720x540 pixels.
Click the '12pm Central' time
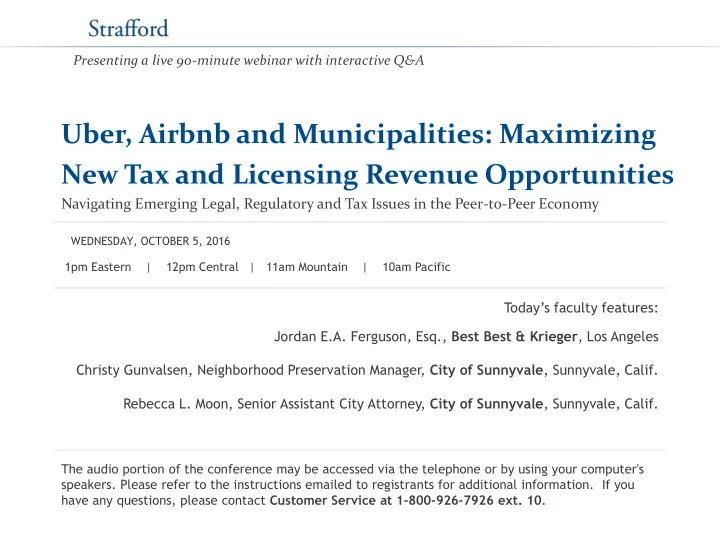202,267
